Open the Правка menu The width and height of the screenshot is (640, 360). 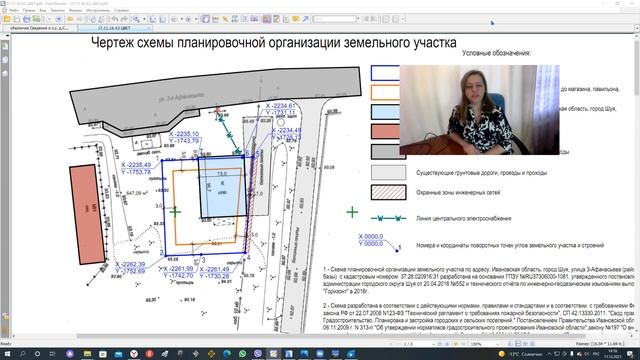click(x=29, y=10)
